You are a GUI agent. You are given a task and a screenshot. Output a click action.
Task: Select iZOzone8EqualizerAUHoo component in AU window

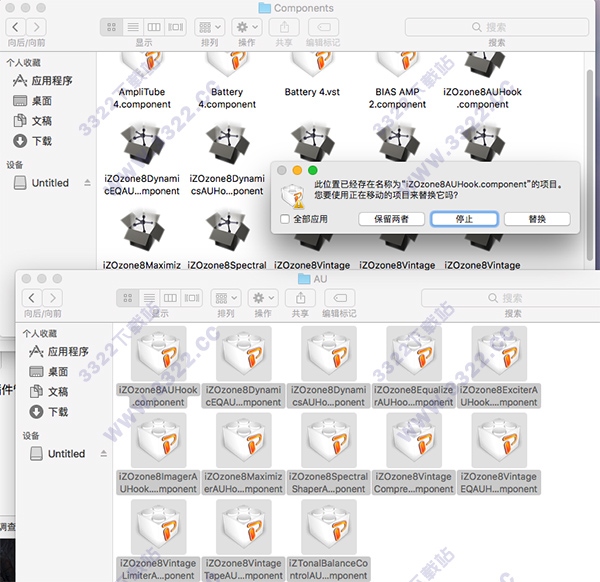click(x=414, y=367)
